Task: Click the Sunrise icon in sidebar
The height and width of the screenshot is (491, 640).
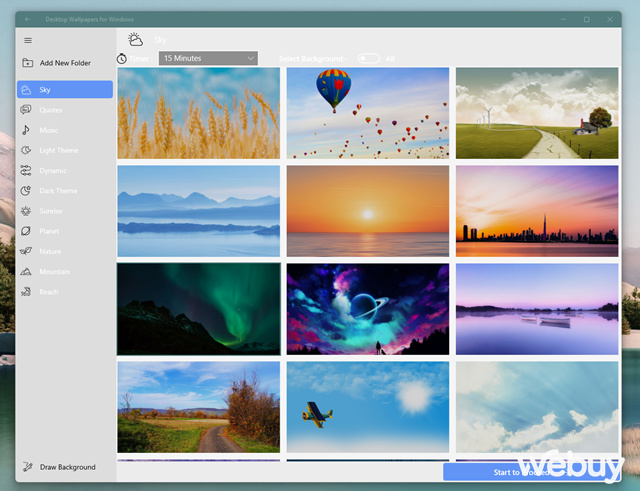Action: point(26,211)
